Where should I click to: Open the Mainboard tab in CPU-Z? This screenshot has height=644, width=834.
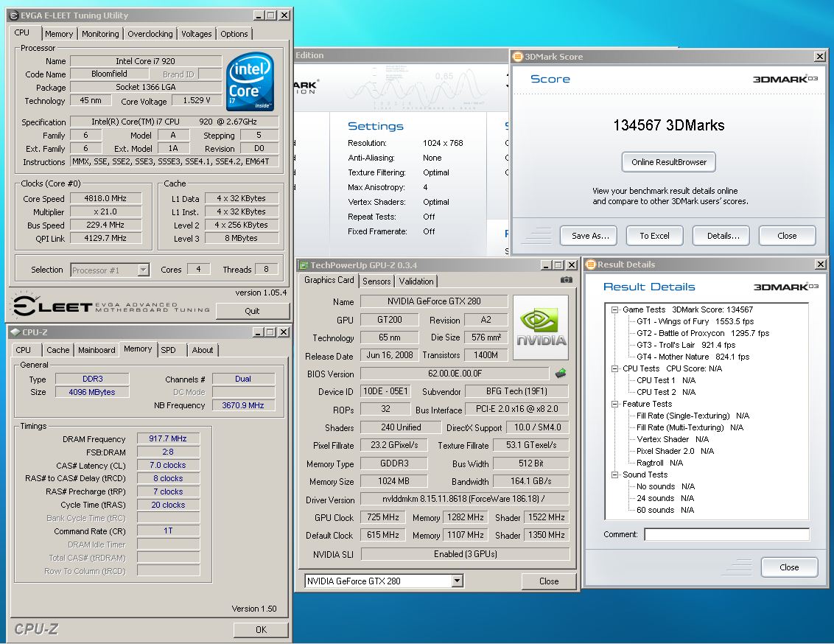[97, 350]
